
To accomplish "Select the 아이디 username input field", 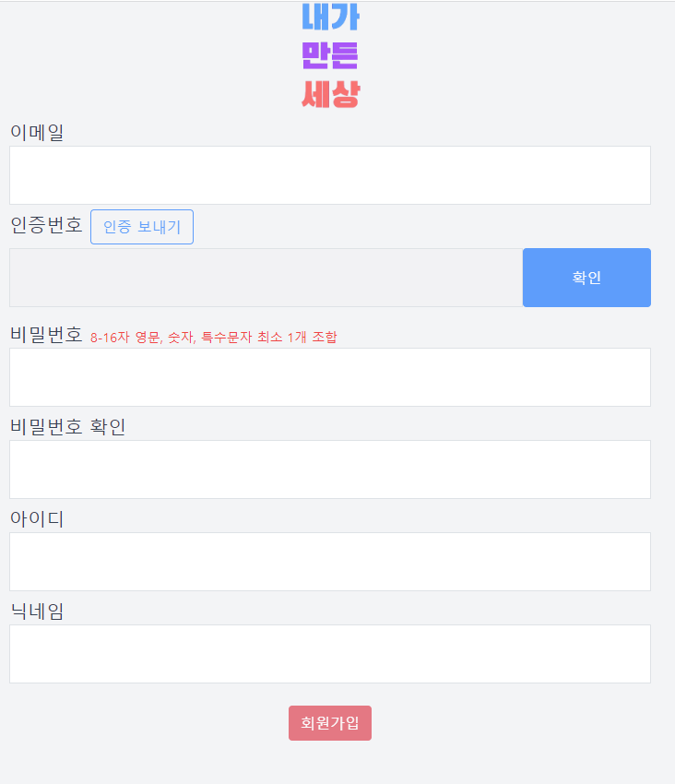I will coord(329,562).
